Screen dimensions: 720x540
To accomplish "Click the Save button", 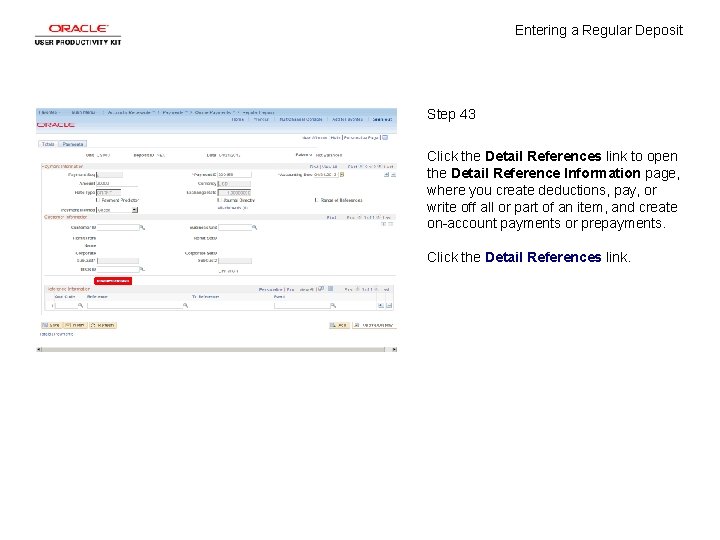I will click(x=51, y=325).
